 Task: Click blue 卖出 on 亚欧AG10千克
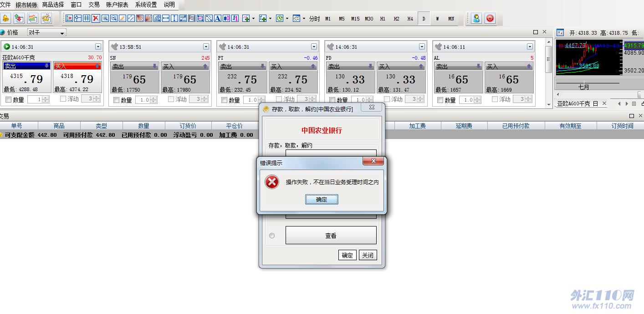[26, 66]
